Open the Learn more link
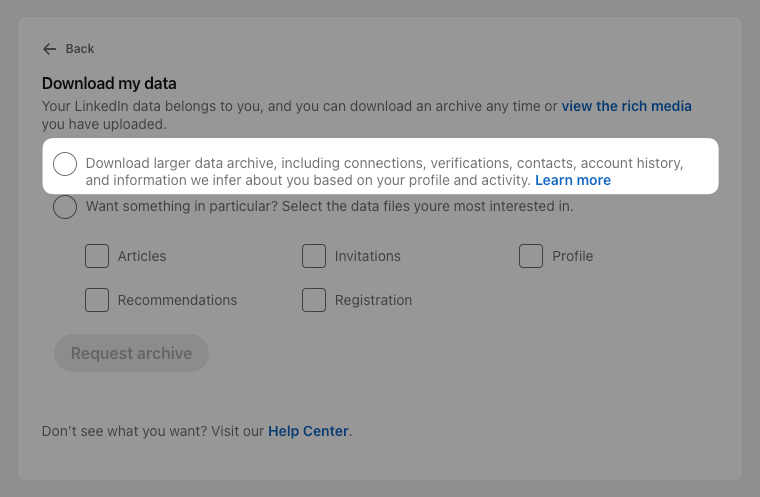The height and width of the screenshot is (497, 760). tap(572, 180)
